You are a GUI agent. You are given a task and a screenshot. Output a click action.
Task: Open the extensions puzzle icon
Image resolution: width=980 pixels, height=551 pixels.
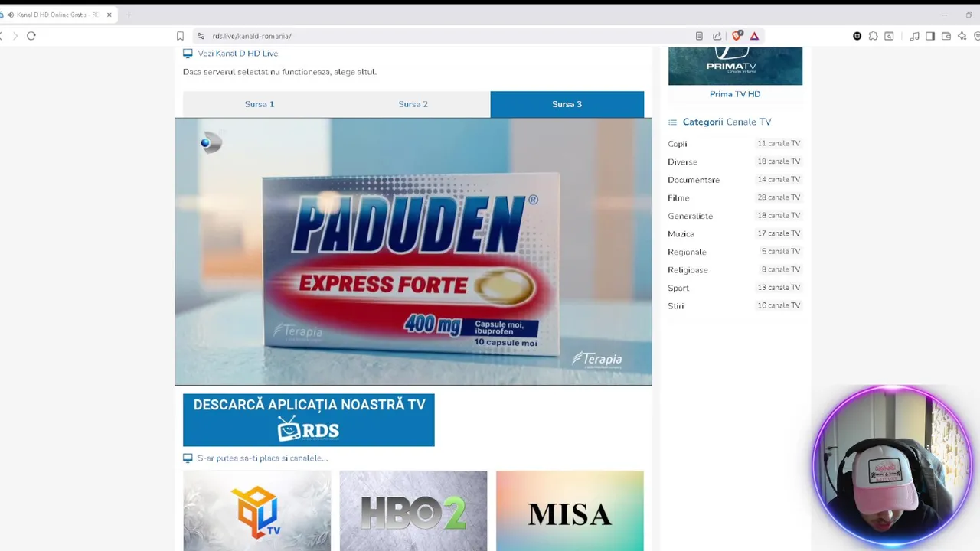[873, 36]
